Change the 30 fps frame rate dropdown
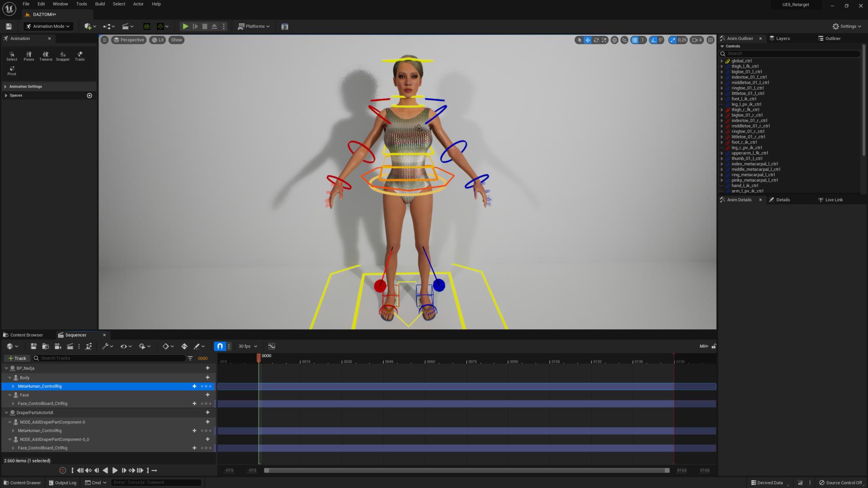 tap(248, 346)
